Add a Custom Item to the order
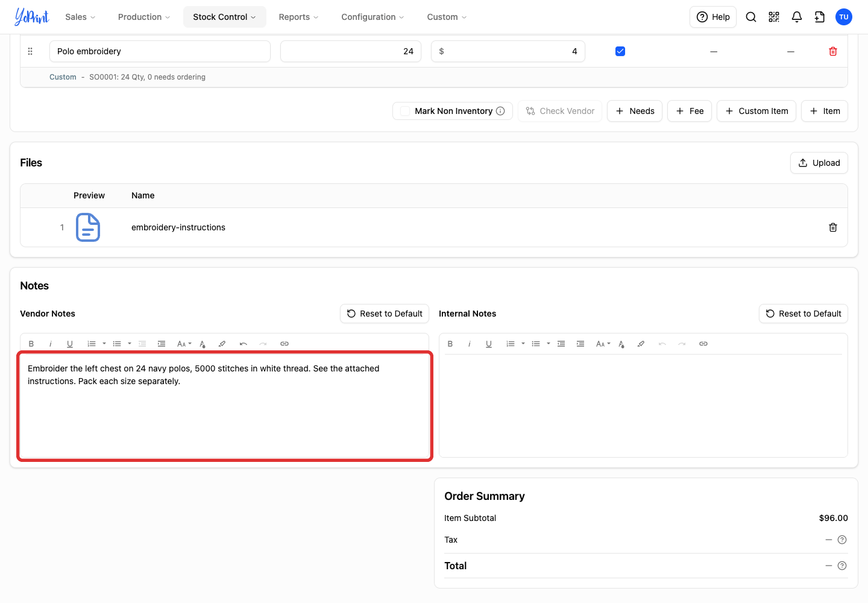The image size is (868, 603). [756, 111]
